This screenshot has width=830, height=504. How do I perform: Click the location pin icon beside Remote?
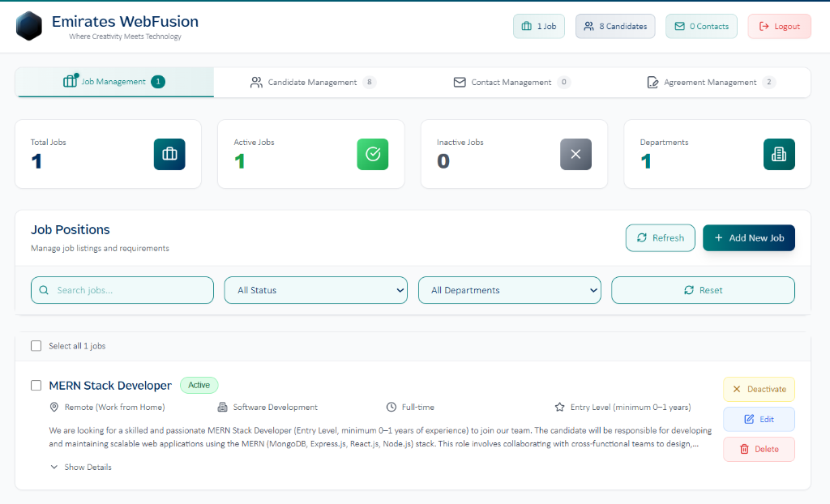54,407
